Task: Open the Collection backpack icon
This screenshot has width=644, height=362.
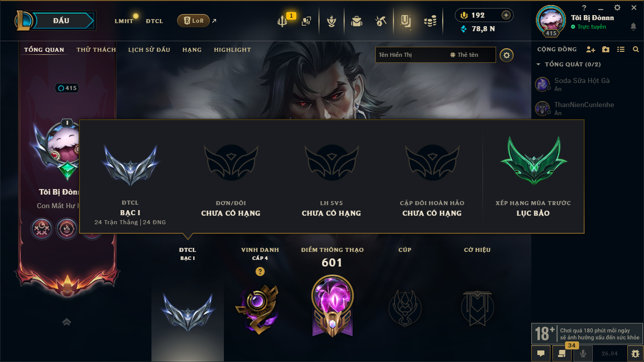Action: tap(357, 21)
